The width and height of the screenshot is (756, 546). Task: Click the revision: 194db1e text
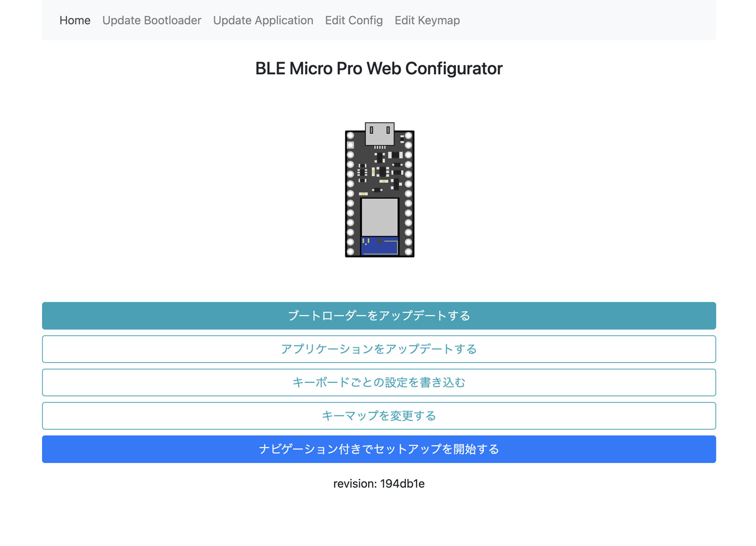379,484
